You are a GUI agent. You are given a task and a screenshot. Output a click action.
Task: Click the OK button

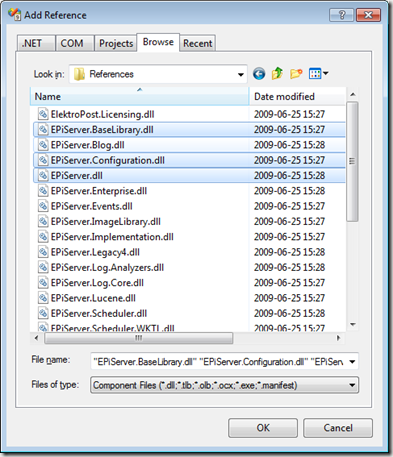(263, 428)
